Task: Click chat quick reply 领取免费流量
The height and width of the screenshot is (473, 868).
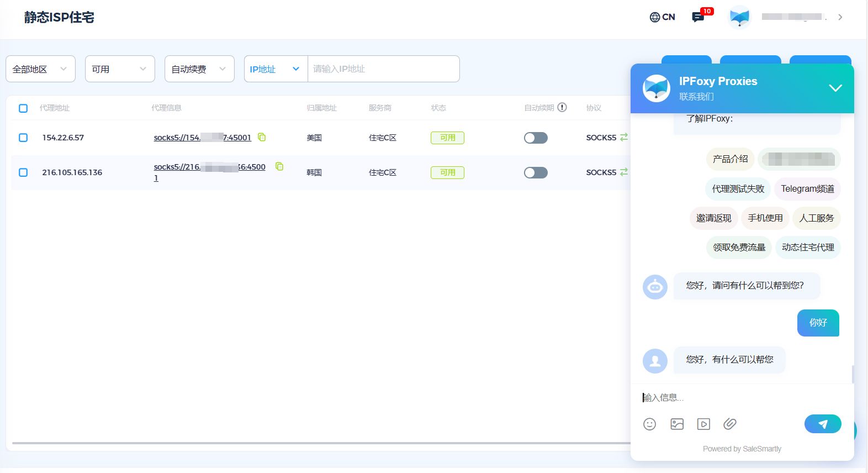Action: pyautogui.click(x=739, y=248)
